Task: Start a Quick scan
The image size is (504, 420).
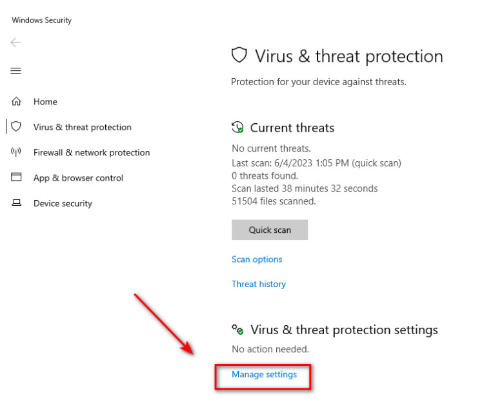Action: pyautogui.click(x=270, y=230)
